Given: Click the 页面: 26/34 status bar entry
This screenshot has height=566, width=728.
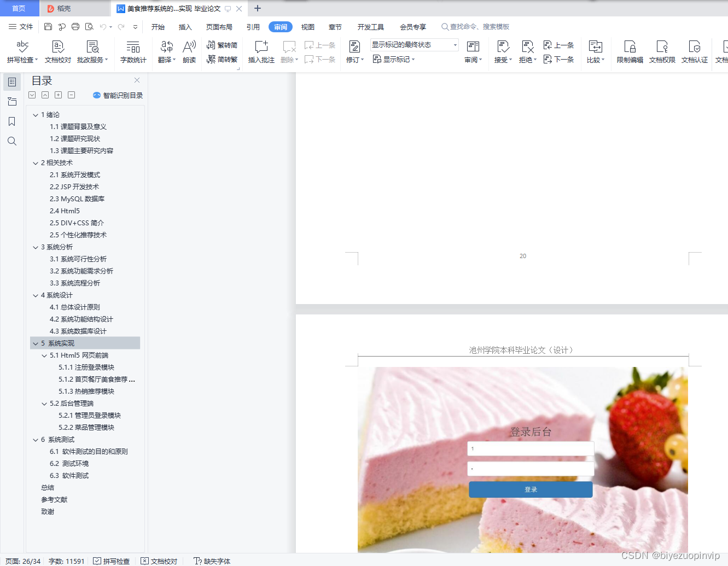Looking at the screenshot, I should point(23,561).
